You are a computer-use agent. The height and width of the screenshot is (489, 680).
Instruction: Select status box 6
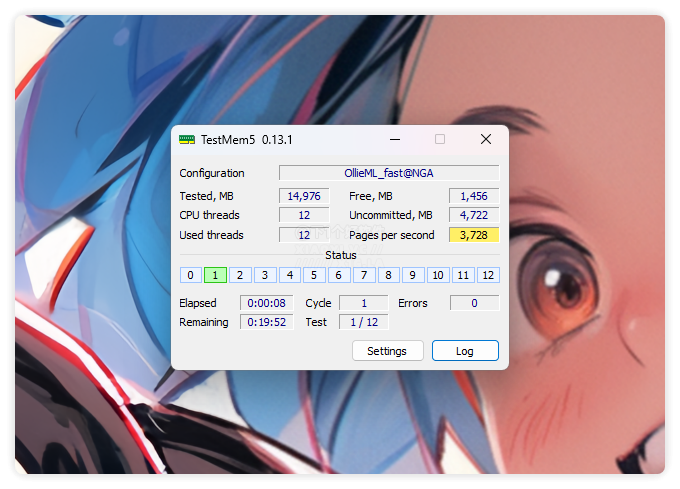[x=339, y=275]
